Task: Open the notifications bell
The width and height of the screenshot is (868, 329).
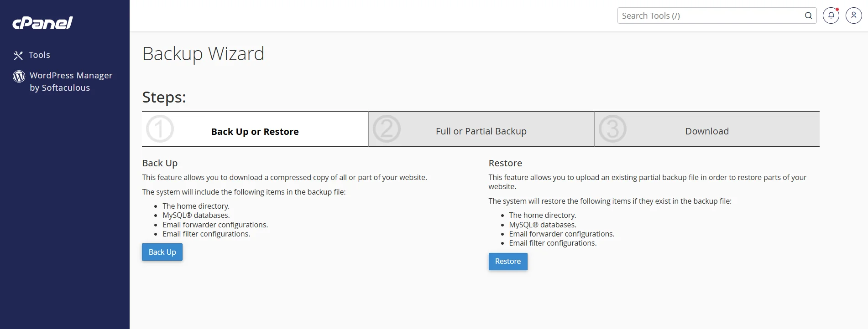Action: pyautogui.click(x=831, y=15)
